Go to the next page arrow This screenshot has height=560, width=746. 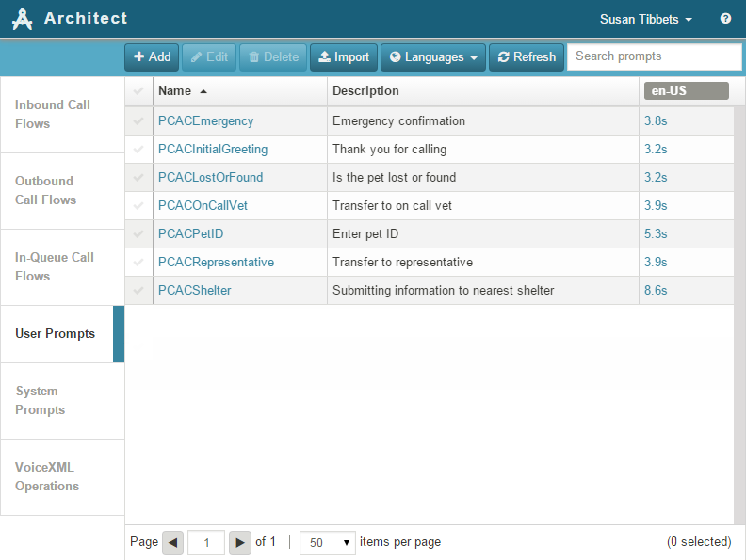pyautogui.click(x=240, y=542)
